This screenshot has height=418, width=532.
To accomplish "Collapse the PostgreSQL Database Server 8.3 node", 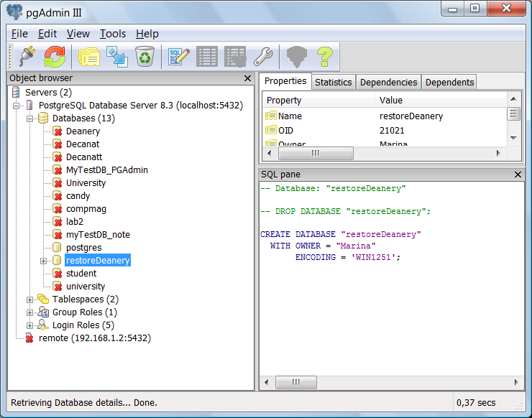I will click(16, 106).
